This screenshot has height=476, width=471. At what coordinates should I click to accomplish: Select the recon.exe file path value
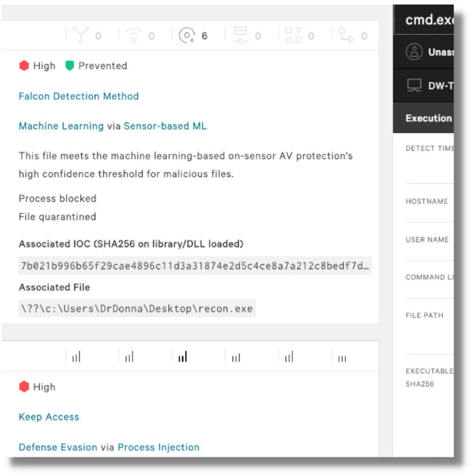click(x=137, y=308)
